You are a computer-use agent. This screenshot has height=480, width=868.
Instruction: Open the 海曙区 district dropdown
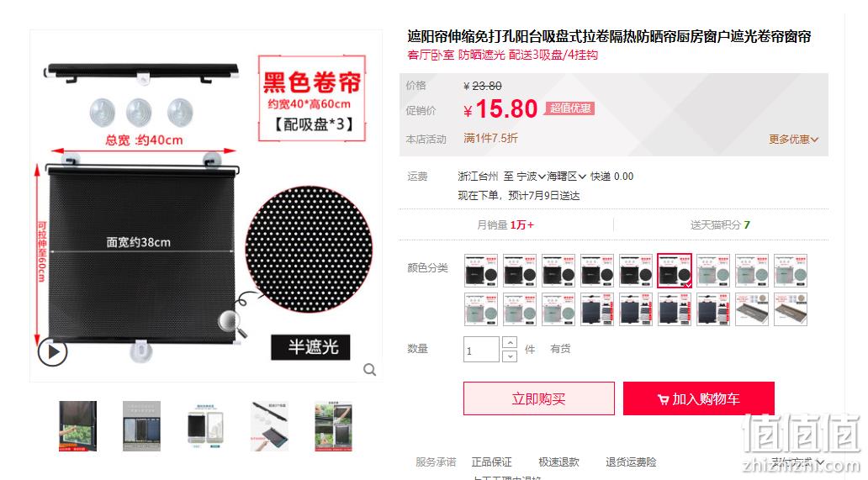566,177
